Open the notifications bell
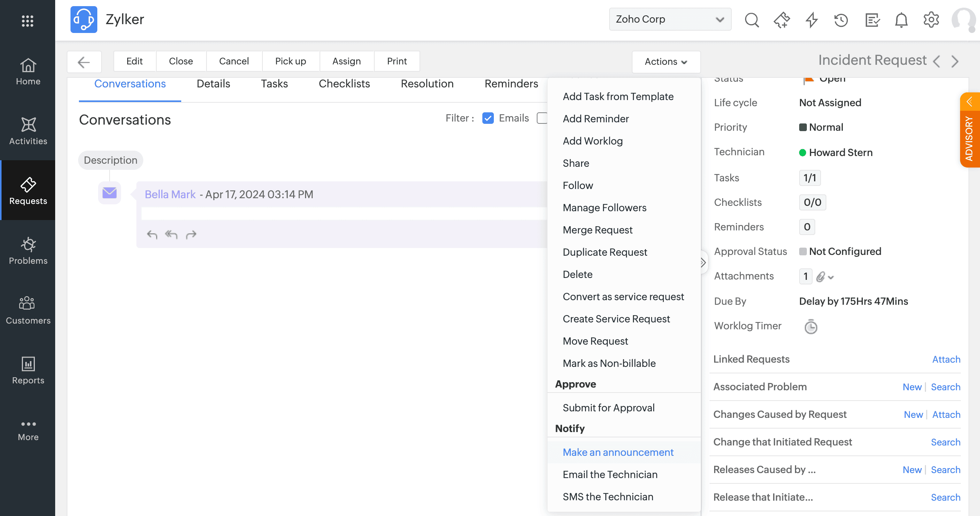Image resolution: width=980 pixels, height=516 pixels. pos(901,20)
